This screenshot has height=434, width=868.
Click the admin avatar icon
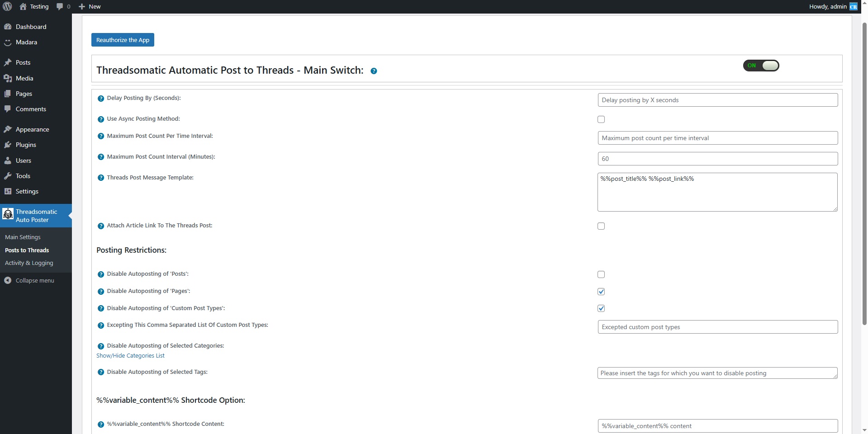click(x=853, y=6)
